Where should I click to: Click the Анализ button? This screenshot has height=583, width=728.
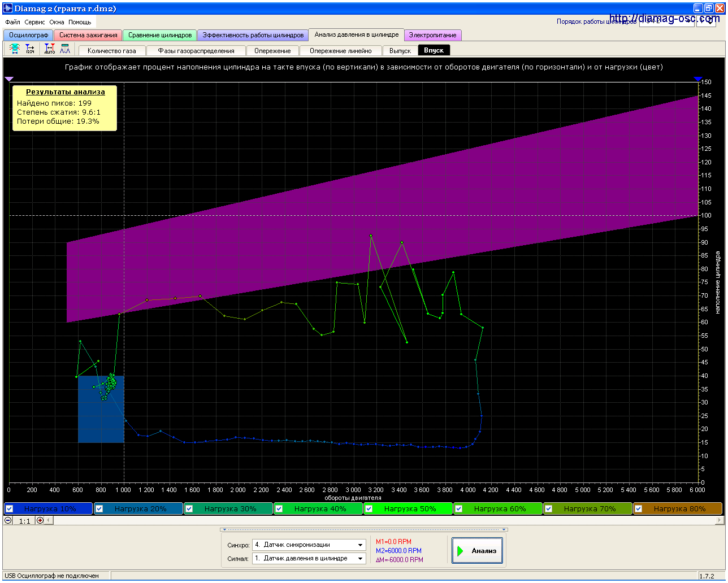pos(477,551)
